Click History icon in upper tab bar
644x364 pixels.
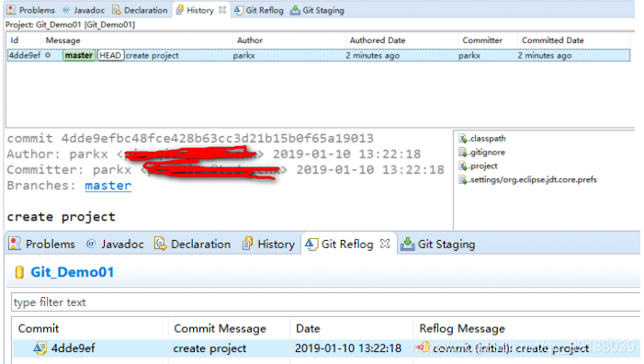click(x=179, y=10)
